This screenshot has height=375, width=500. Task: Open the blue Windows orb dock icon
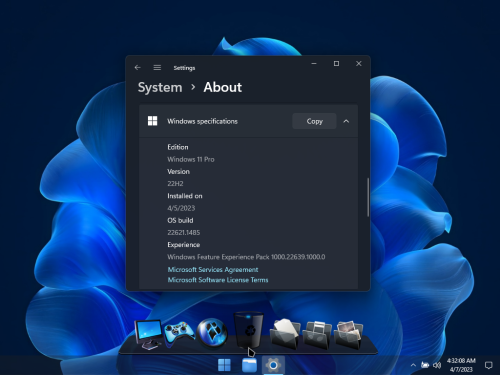tap(212, 333)
